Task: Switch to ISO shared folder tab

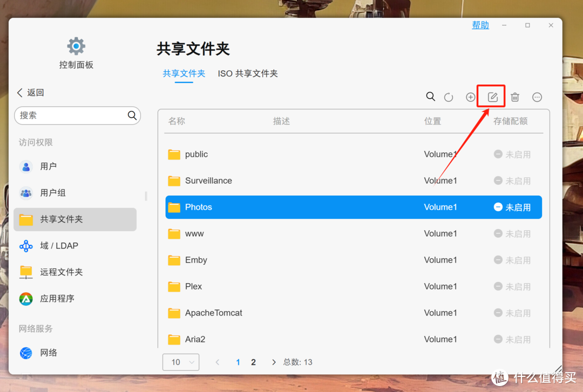Action: (x=248, y=74)
